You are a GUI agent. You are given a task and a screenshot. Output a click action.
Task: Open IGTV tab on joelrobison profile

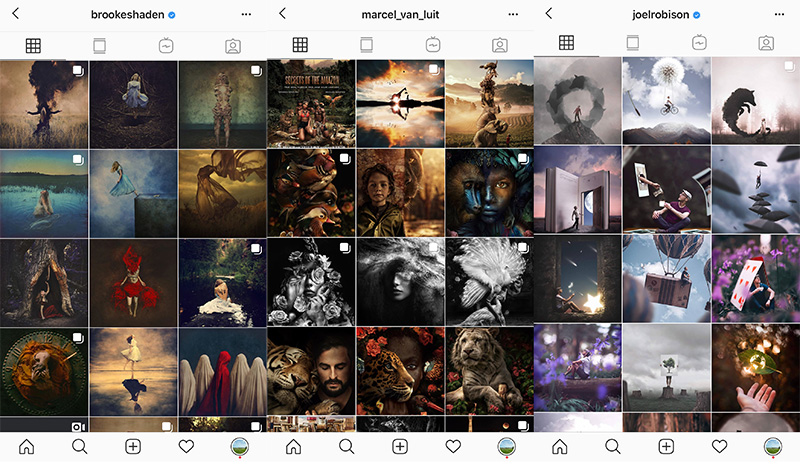point(699,43)
